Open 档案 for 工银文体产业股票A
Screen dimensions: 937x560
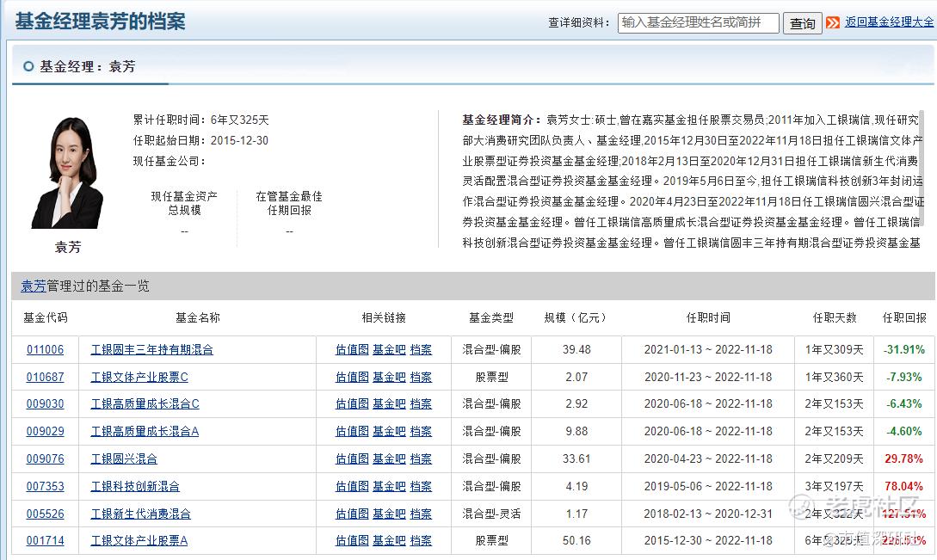[421, 541]
